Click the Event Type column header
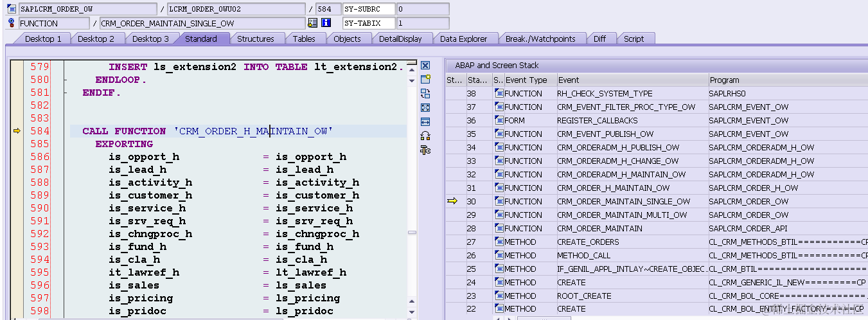The width and height of the screenshot is (868, 320). pyautogui.click(x=529, y=80)
